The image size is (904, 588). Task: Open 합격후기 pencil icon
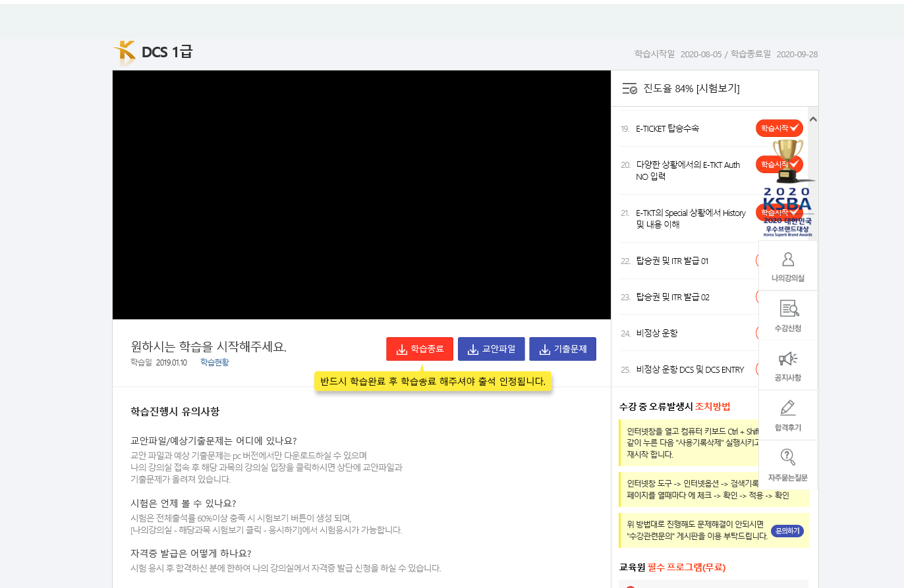tap(788, 408)
